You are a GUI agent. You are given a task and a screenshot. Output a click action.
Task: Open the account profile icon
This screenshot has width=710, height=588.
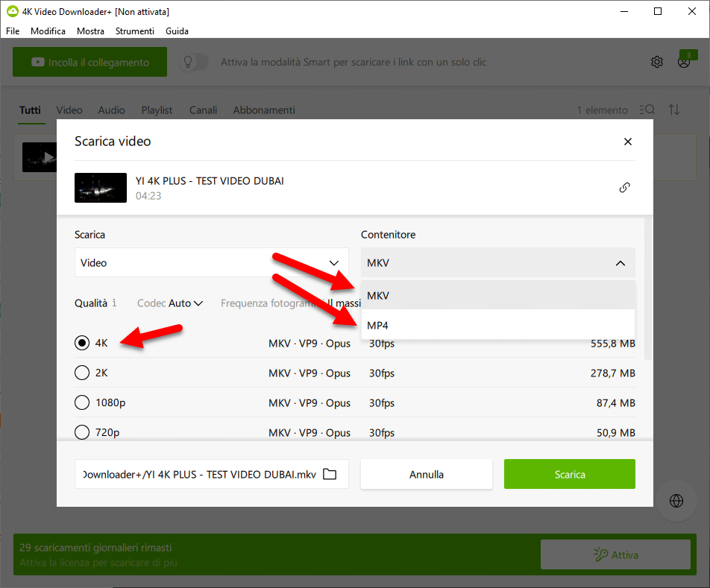(684, 62)
